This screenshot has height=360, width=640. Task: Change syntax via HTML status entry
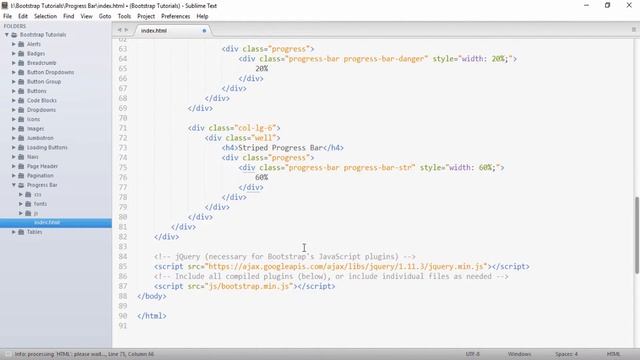point(613,354)
